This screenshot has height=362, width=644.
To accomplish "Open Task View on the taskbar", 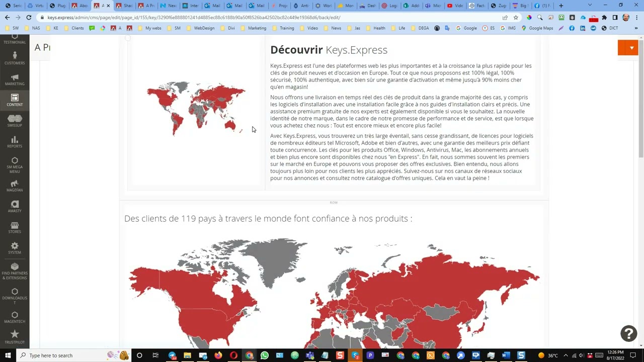I will pyautogui.click(x=155, y=355).
